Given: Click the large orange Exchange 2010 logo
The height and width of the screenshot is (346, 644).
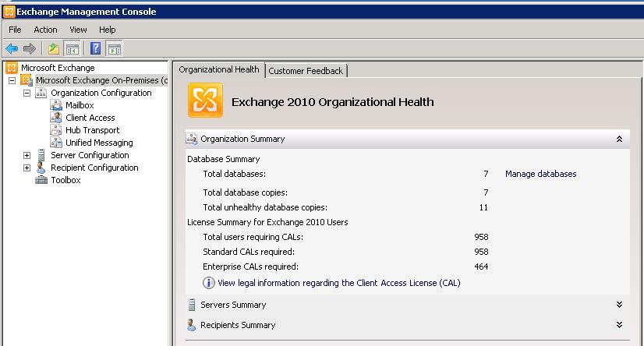Looking at the screenshot, I should pos(205,101).
